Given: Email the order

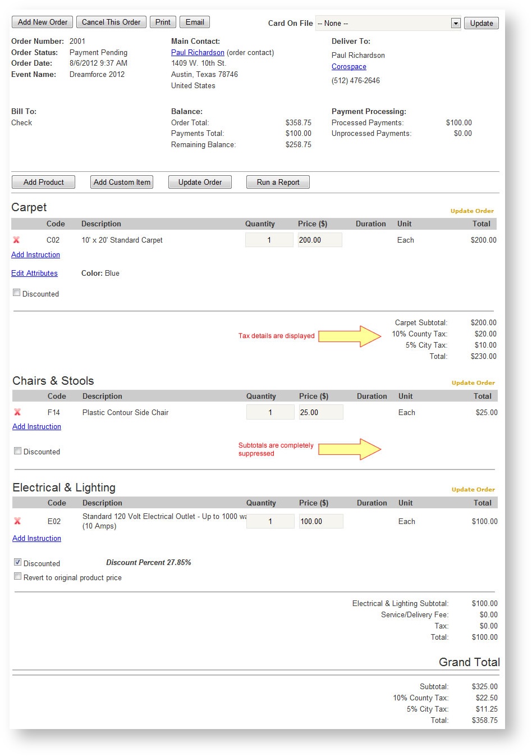Looking at the screenshot, I should tap(194, 22).
